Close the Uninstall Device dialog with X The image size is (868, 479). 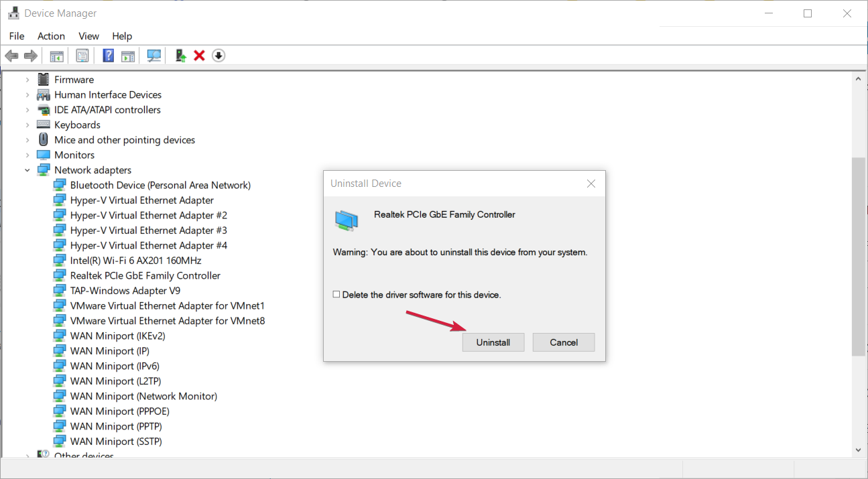point(591,184)
